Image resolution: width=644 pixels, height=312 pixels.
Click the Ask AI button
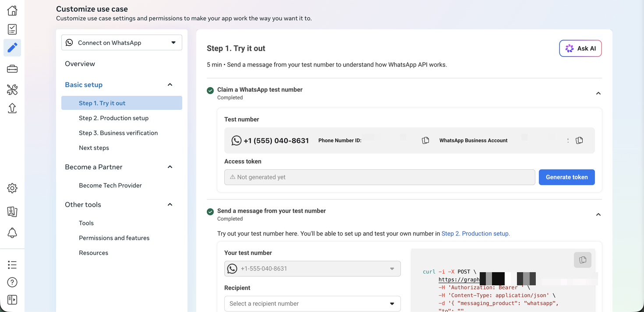tap(580, 49)
